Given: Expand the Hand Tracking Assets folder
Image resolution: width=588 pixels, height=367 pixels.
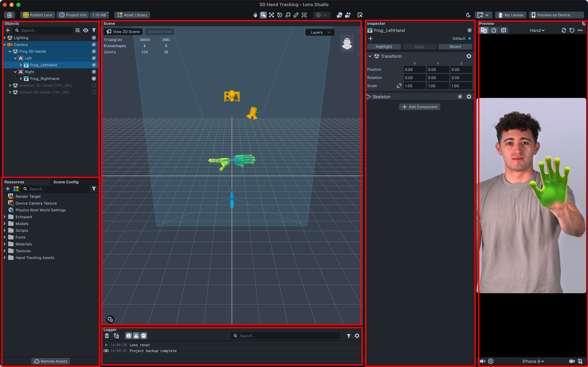Looking at the screenshot, I should [x=5, y=258].
